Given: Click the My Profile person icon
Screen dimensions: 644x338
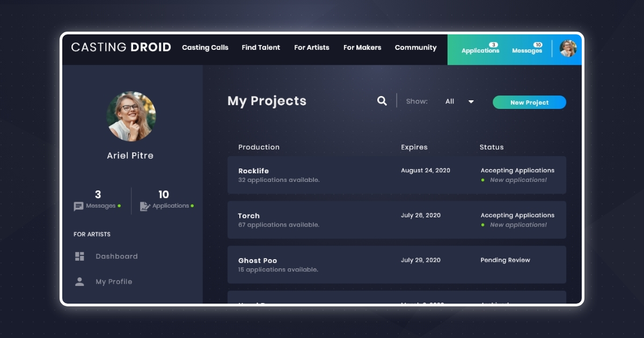Looking at the screenshot, I should pos(79,281).
